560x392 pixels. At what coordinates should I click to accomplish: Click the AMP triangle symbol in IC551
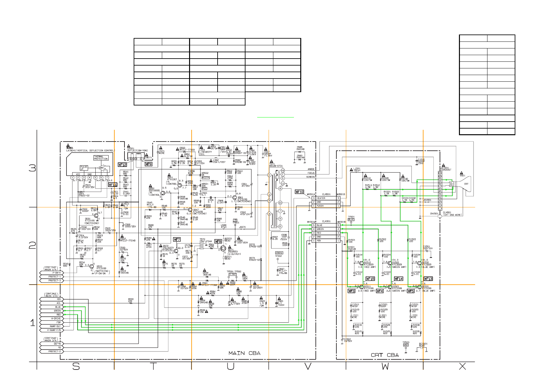click(x=101, y=168)
